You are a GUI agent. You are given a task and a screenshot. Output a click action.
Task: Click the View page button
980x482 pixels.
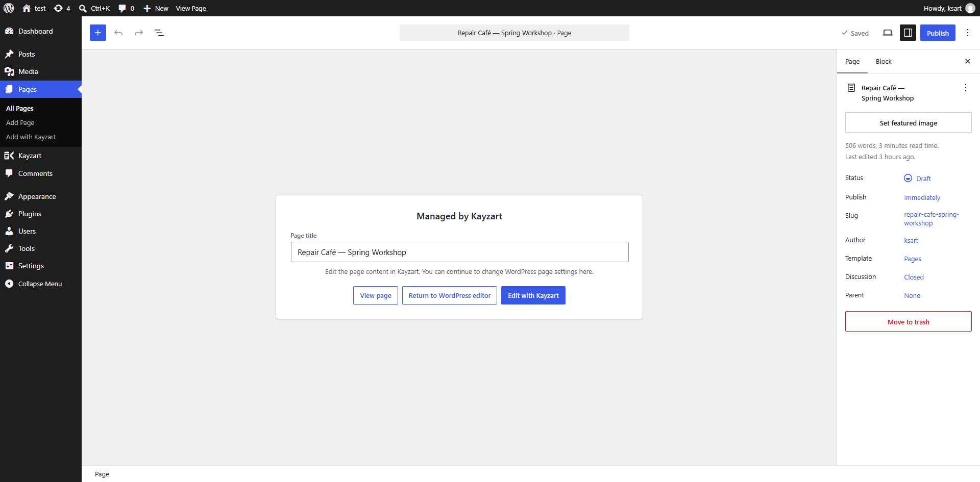pyautogui.click(x=376, y=295)
